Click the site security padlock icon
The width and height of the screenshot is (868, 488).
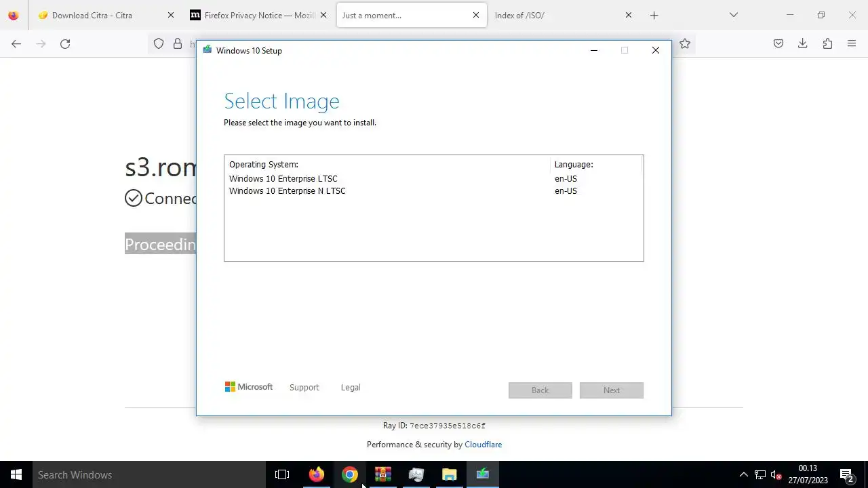pyautogui.click(x=178, y=44)
